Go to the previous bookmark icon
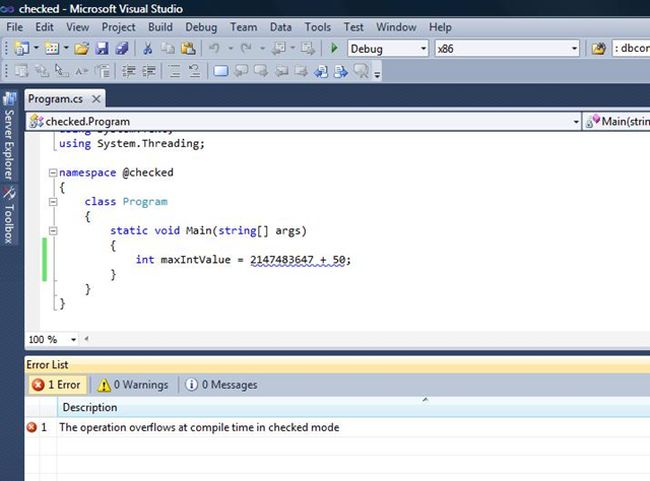The width and height of the screenshot is (650, 481). pos(241,71)
